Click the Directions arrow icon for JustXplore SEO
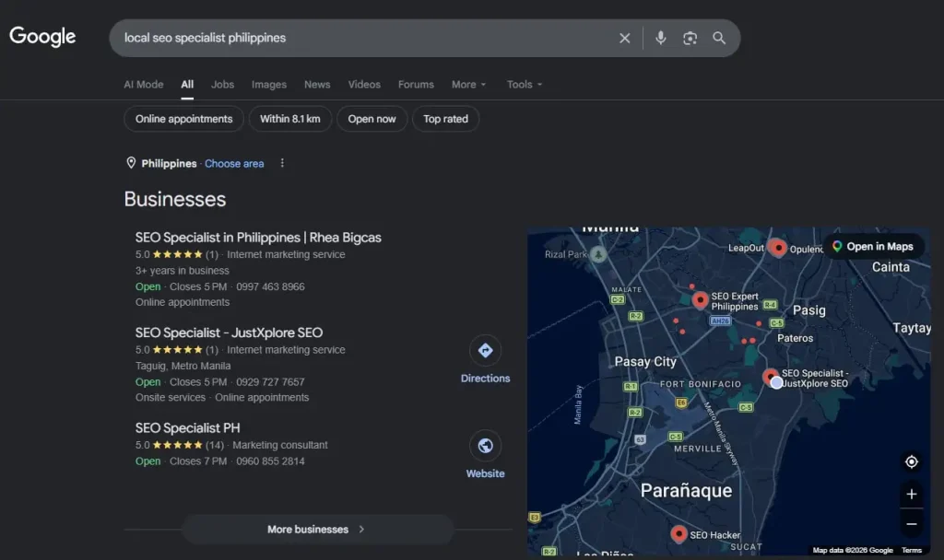944x560 pixels. 485,350
